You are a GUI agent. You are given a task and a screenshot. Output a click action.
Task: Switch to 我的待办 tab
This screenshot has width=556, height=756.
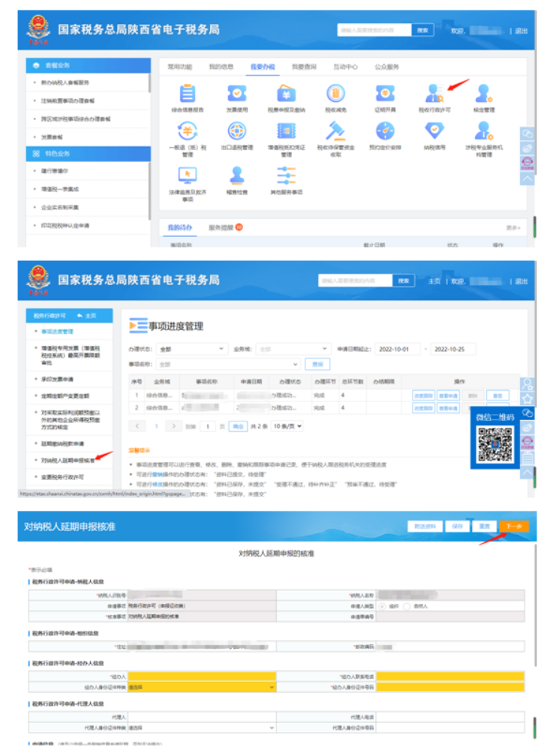tap(180, 227)
